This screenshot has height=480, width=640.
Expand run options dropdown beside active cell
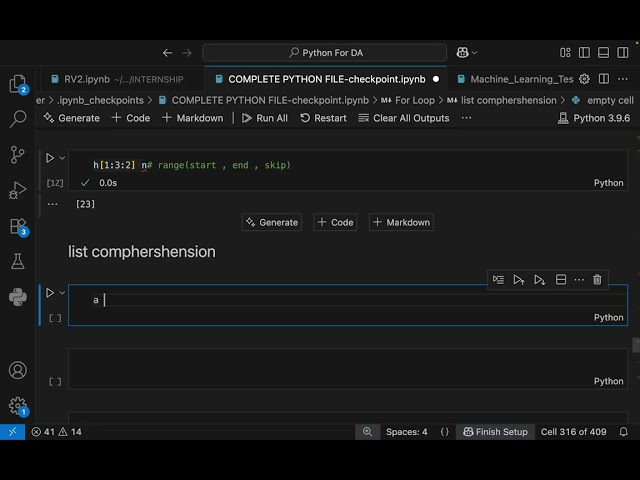[x=62, y=293]
